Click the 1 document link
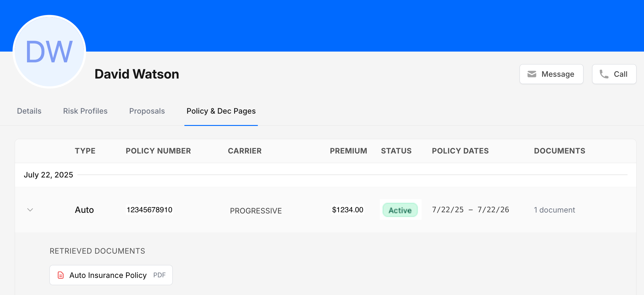 554,210
